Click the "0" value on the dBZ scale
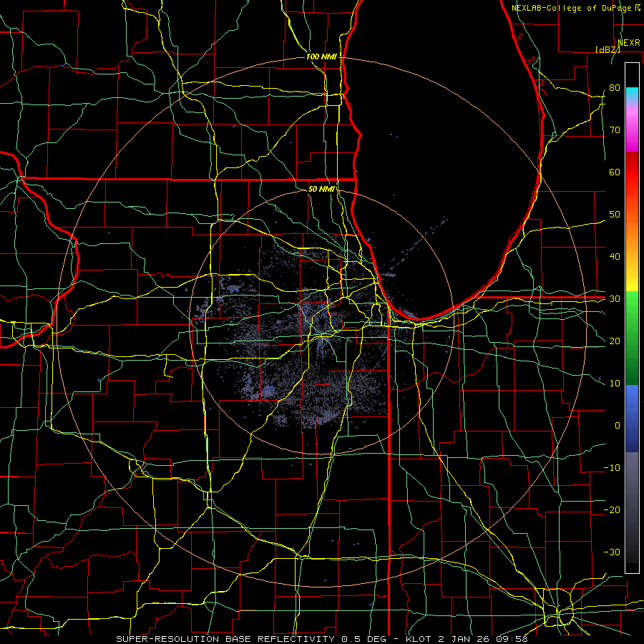The width and height of the screenshot is (644, 644). tap(618, 426)
